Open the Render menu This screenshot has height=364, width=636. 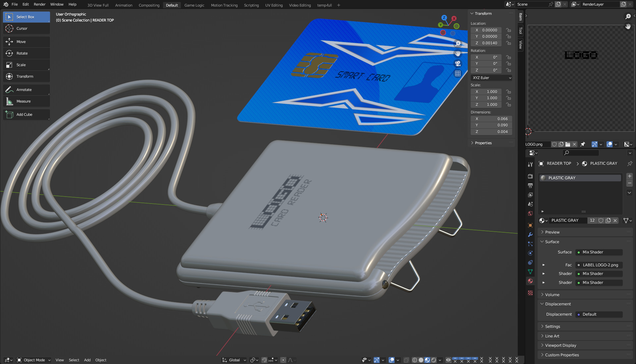(x=39, y=4)
